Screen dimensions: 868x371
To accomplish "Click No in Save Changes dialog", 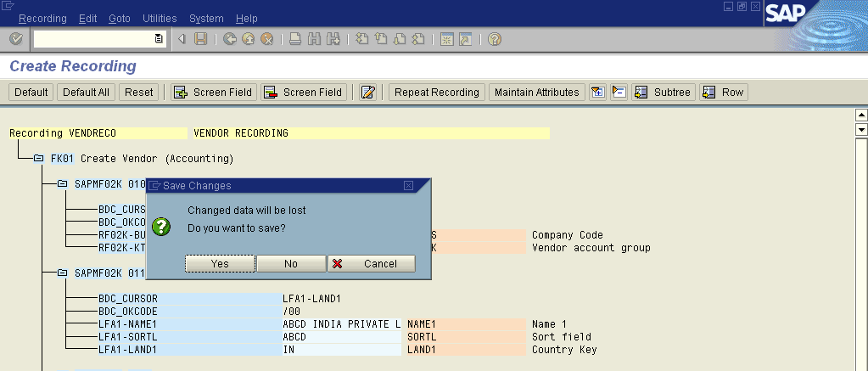I will [291, 264].
